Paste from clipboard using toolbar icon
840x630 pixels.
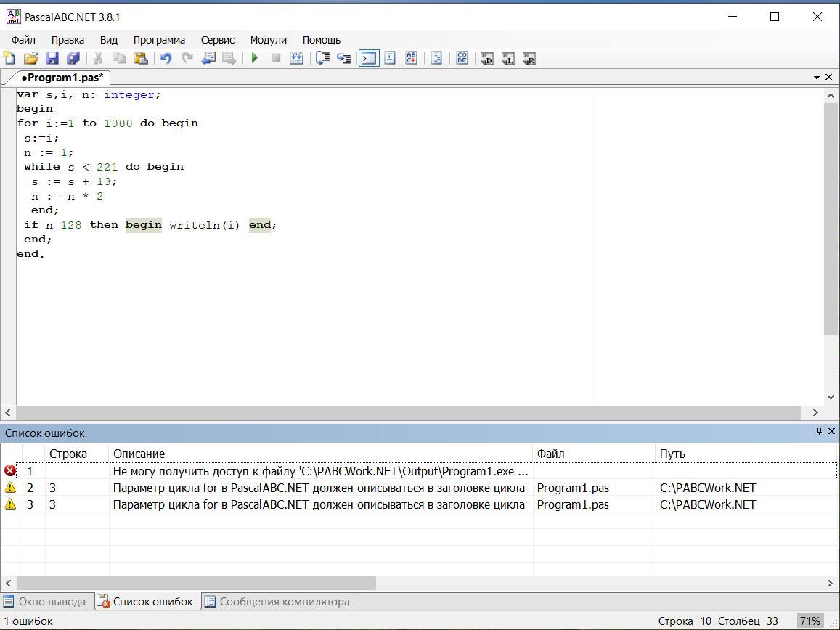[x=141, y=59]
